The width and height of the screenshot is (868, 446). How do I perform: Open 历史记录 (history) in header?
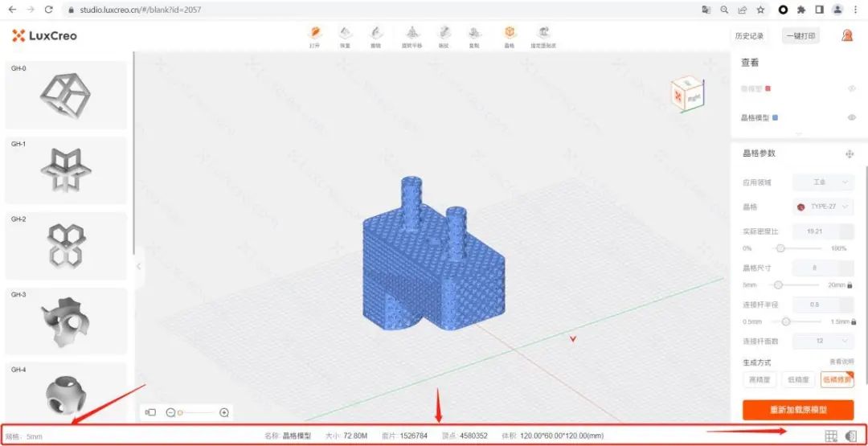coord(749,36)
